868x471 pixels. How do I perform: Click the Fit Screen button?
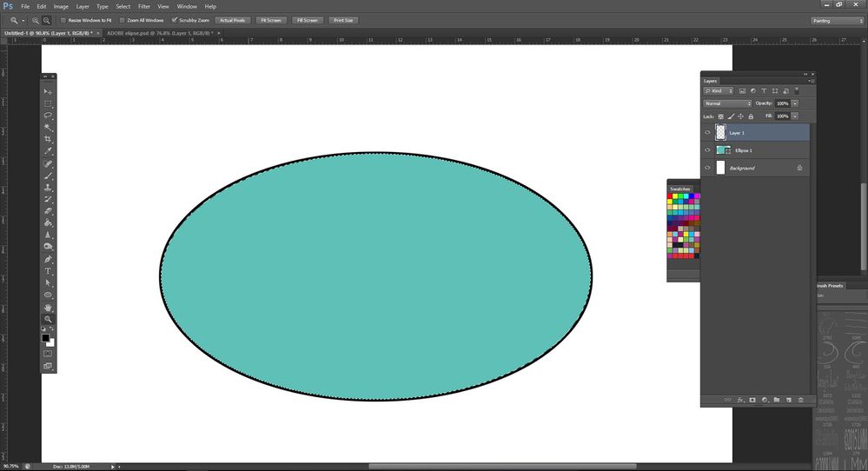pyautogui.click(x=271, y=21)
